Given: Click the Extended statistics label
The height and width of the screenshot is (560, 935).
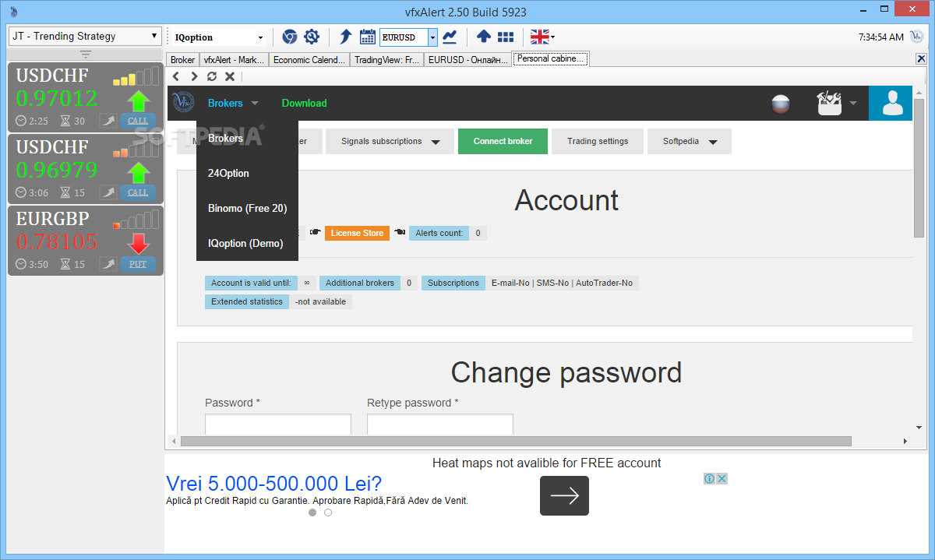Looking at the screenshot, I should point(247,301).
